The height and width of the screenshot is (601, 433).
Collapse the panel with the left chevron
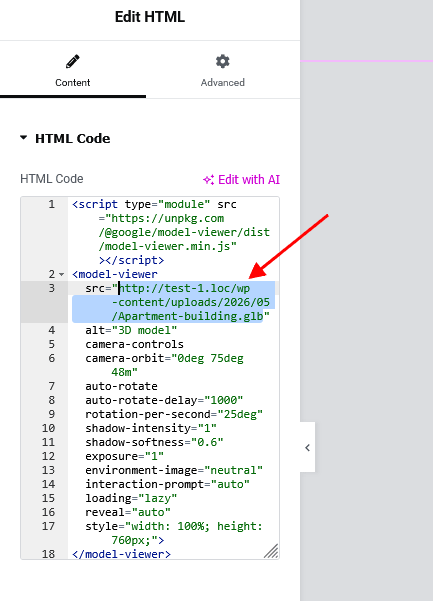[307, 447]
